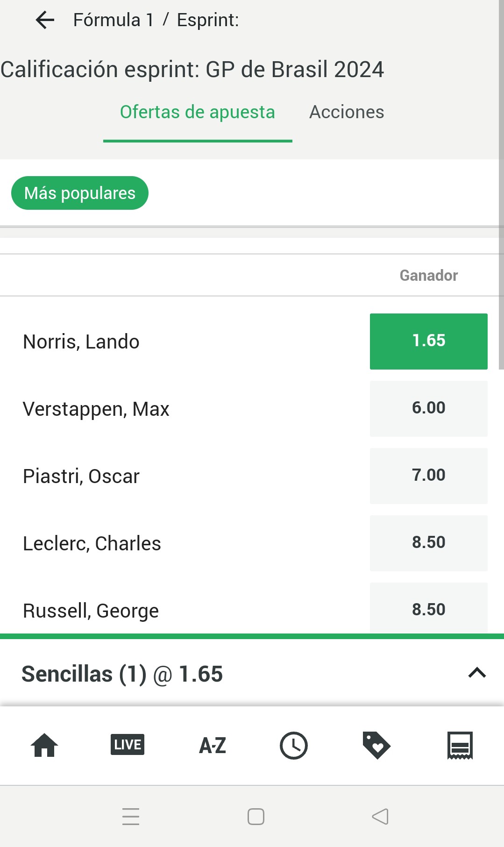Open Sencillas (1) @ 1.65 slip
The height and width of the screenshot is (847, 504).
pyautogui.click(x=122, y=674)
